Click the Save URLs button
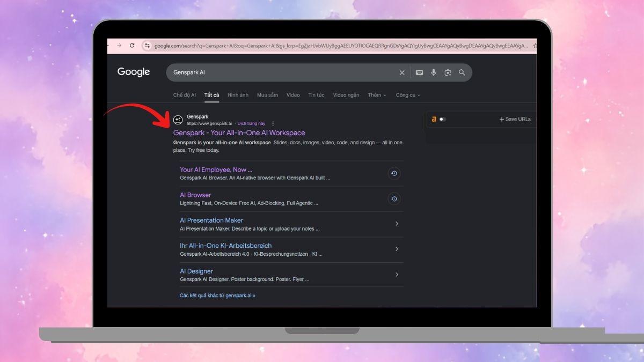Viewport: 644px width, 362px height. 515,119
